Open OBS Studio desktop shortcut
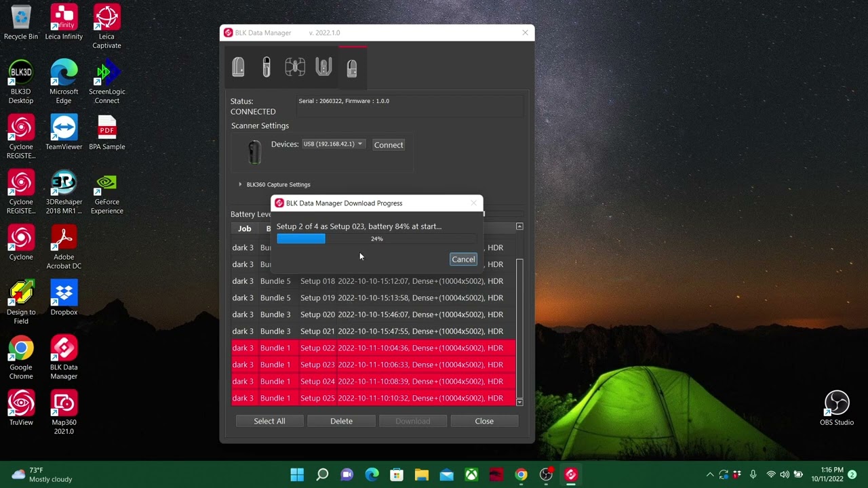This screenshot has height=488, width=868. pyautogui.click(x=837, y=408)
